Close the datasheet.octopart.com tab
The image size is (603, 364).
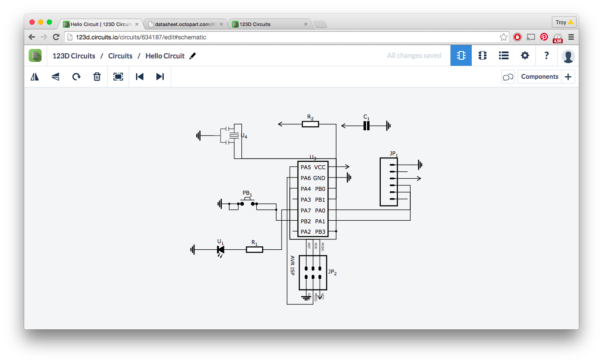coord(221,24)
